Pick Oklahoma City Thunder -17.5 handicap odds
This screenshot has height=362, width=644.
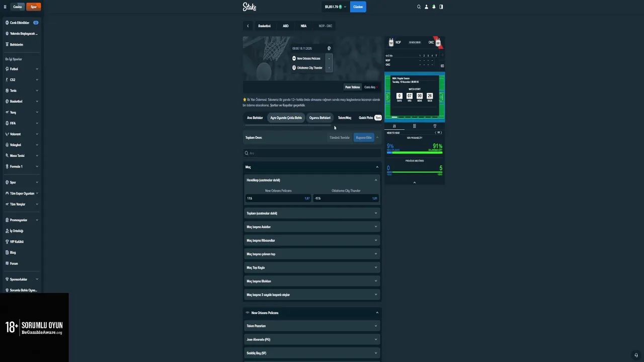(346, 198)
